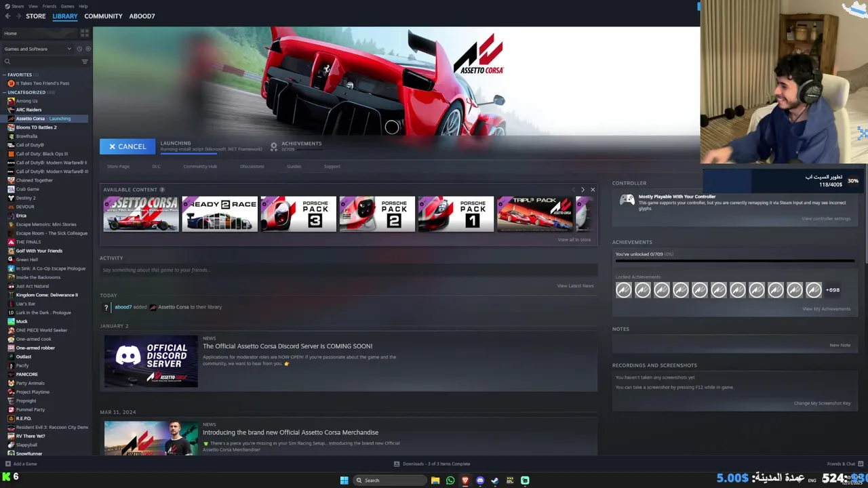This screenshot has width=868, height=488.
Task: Click Golf With Your Friends icon
Action: coord(11,251)
